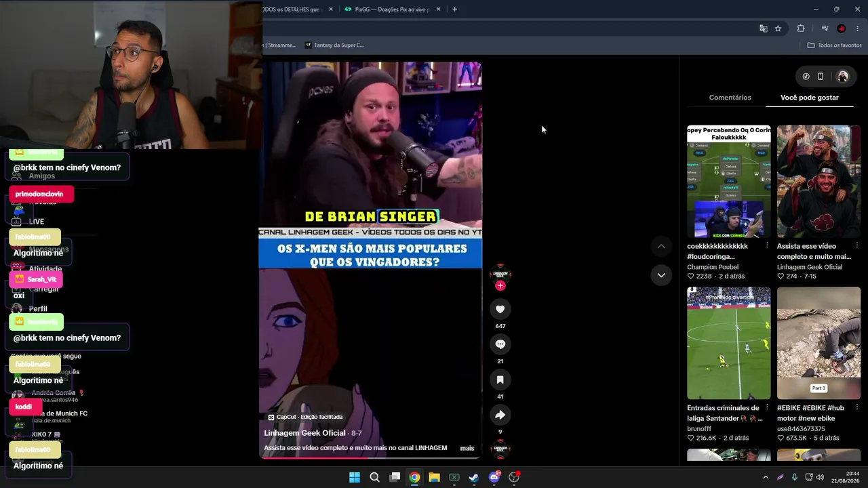Open a new browser tab
The width and height of the screenshot is (868, 488).
[x=454, y=9]
